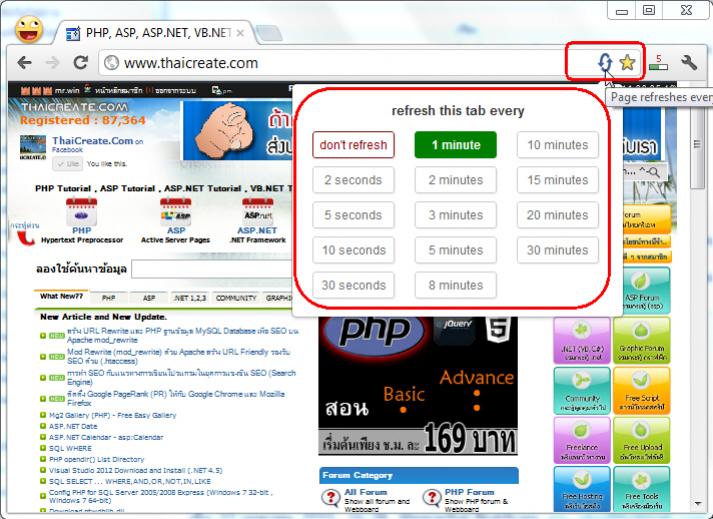Choose the 2 minutes interval
Screen dimensions: 713x519
456,180
